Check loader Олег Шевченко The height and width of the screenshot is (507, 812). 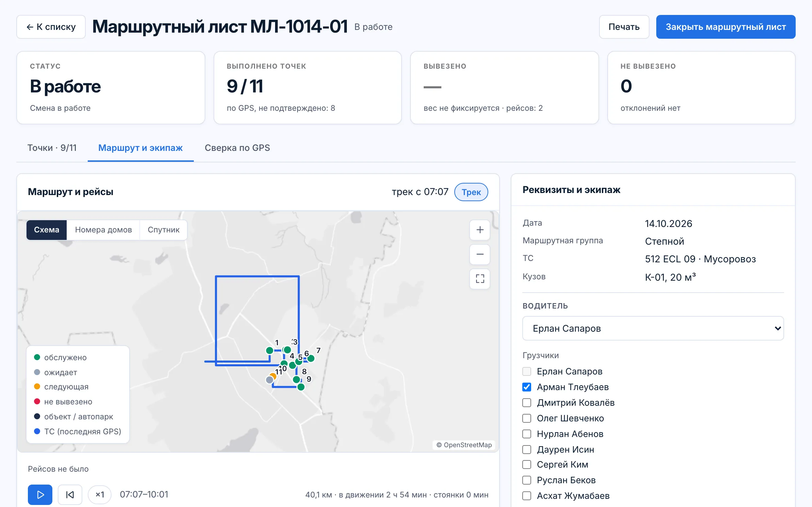[x=527, y=418]
